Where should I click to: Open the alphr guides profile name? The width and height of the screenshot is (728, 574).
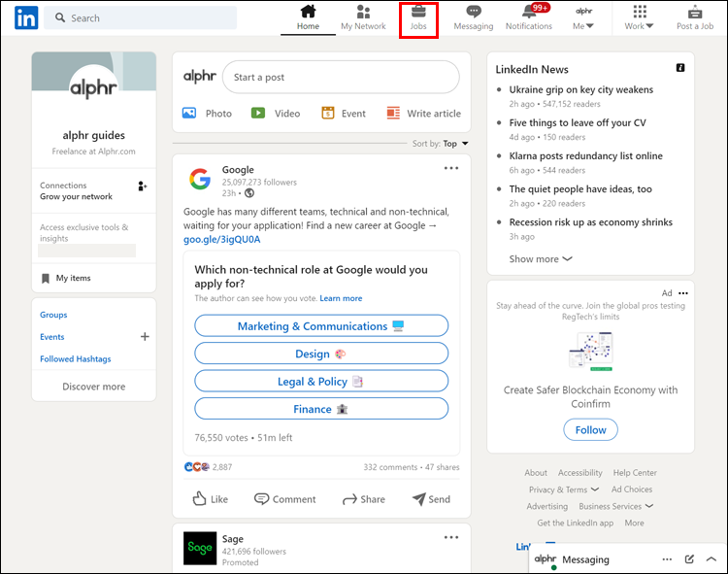click(x=94, y=135)
